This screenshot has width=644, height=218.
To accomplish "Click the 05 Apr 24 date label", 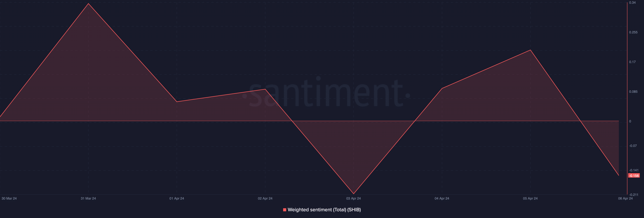I will pos(530,198).
